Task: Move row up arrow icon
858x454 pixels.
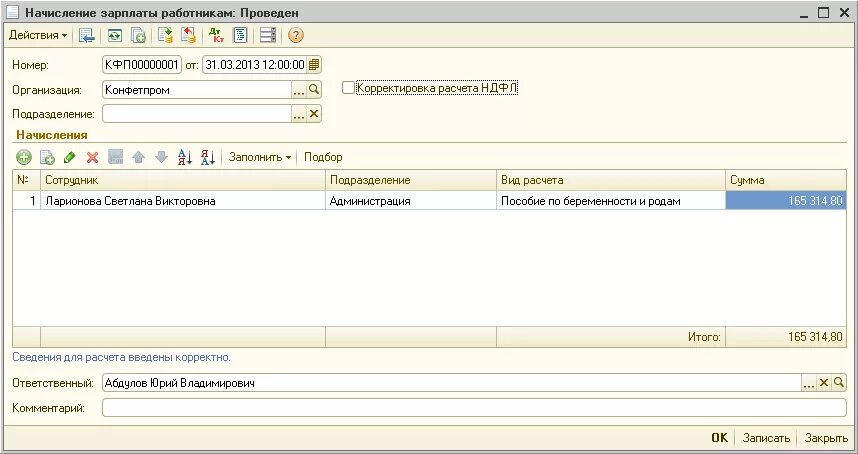Action: click(138, 158)
